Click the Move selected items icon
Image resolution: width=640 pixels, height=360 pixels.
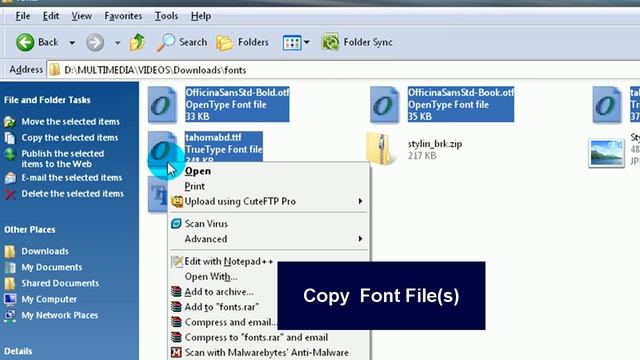pos(10,122)
